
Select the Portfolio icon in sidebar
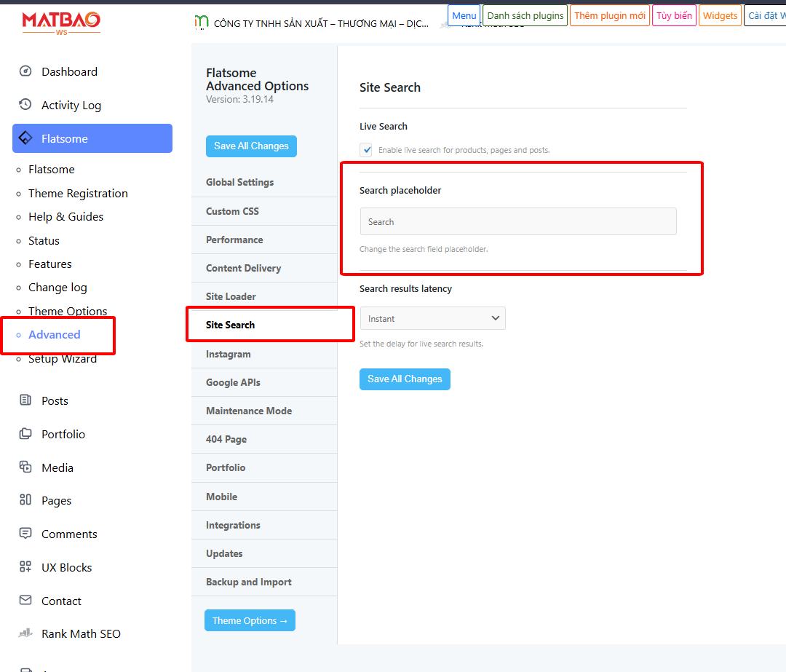coord(25,434)
